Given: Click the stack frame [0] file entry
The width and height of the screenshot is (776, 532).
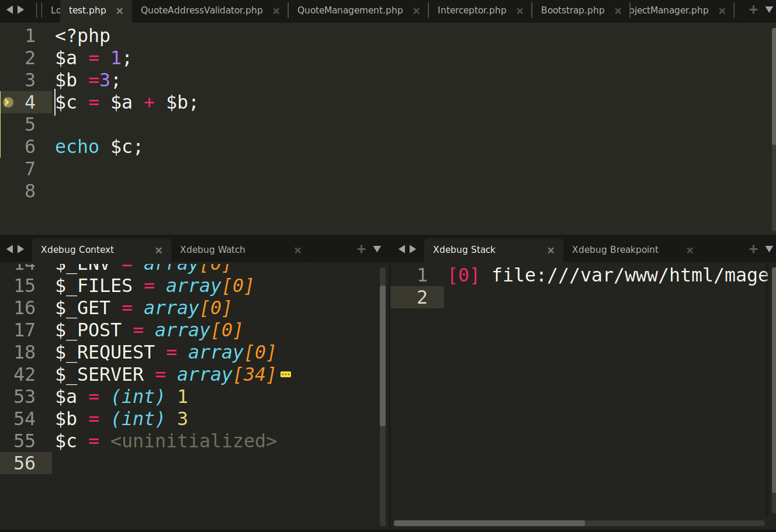Looking at the screenshot, I should [608, 275].
